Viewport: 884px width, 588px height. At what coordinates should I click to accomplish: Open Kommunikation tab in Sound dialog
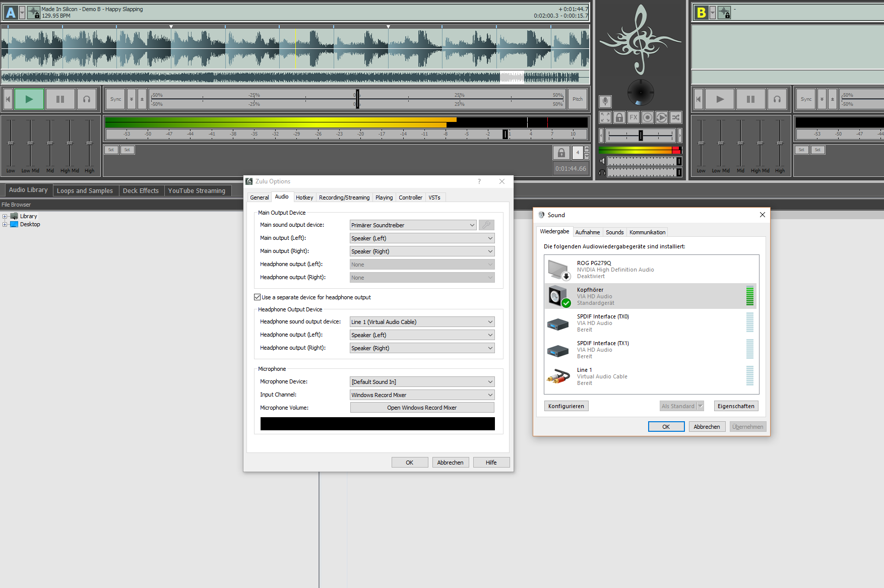pos(647,232)
